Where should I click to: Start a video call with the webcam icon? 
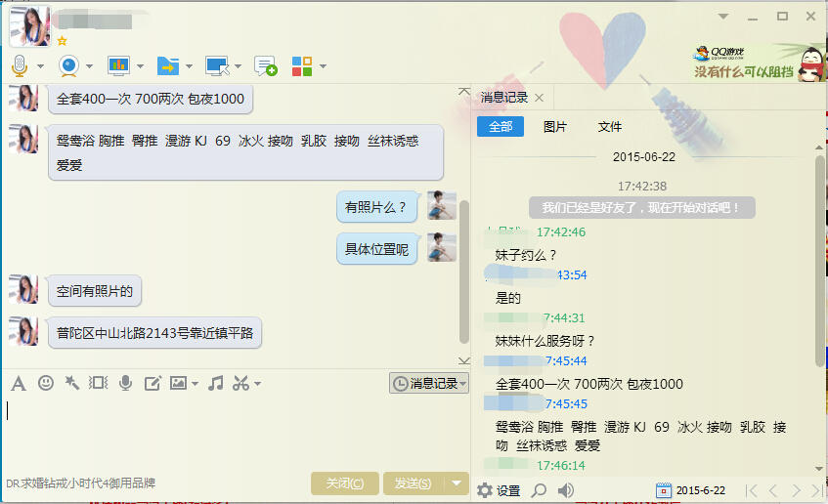68,66
